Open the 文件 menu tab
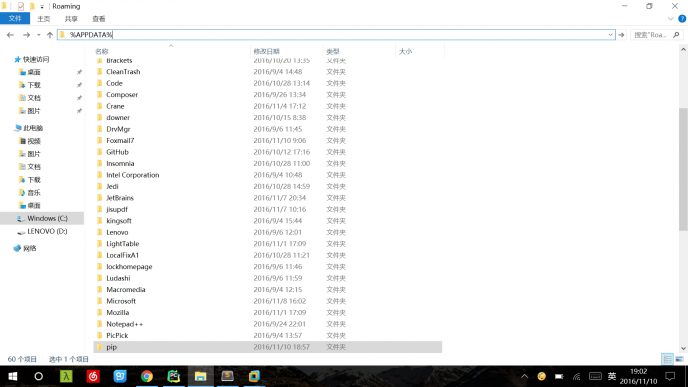This screenshot has height=387, width=688. (x=15, y=18)
